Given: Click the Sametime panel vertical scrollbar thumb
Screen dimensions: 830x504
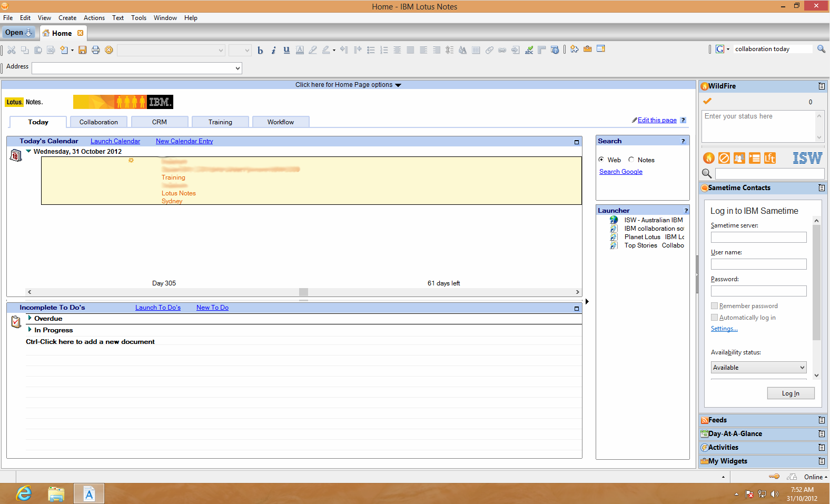Looking at the screenshot, I should pyautogui.click(x=816, y=283).
